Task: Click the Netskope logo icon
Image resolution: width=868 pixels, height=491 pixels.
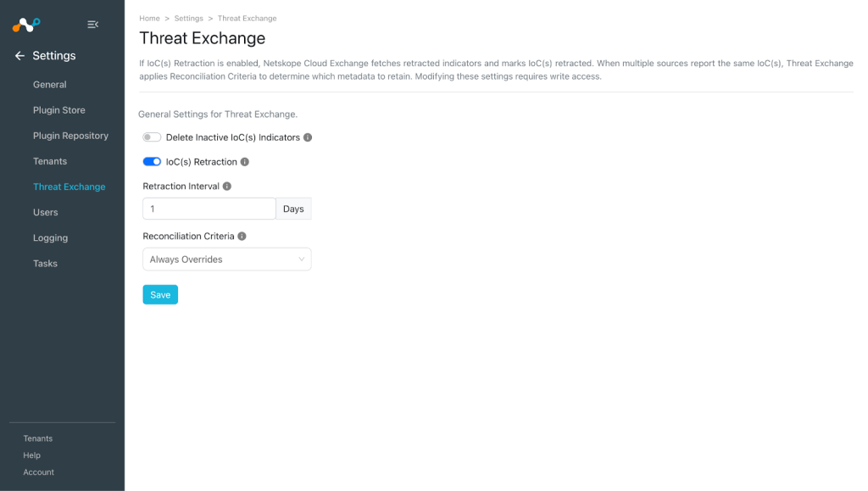Action: pos(26,25)
